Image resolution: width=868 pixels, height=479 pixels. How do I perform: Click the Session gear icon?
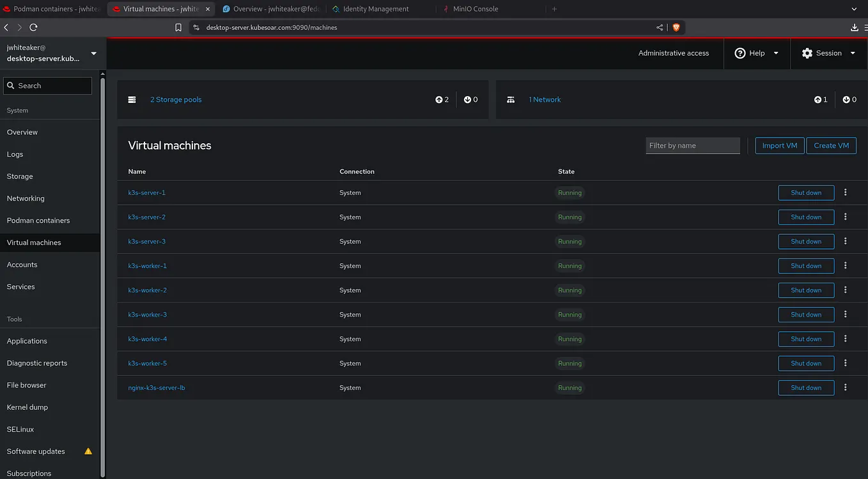pos(807,53)
